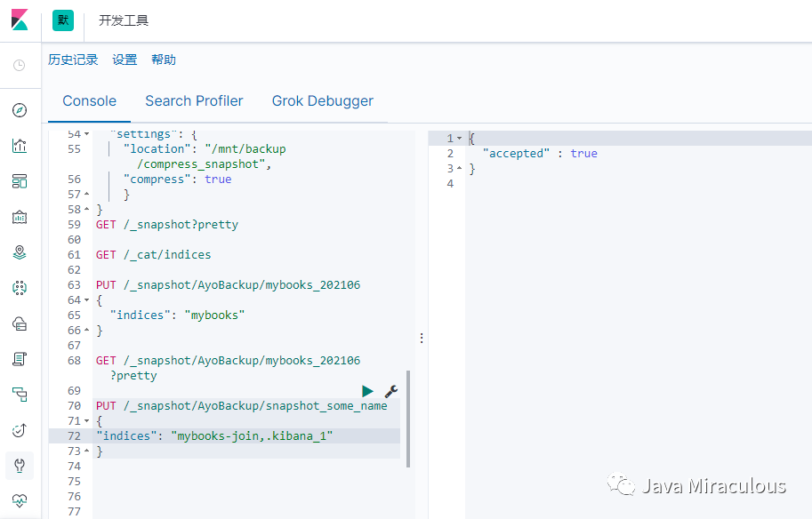
Task: Click the recently viewed clock icon
Action: (x=20, y=65)
